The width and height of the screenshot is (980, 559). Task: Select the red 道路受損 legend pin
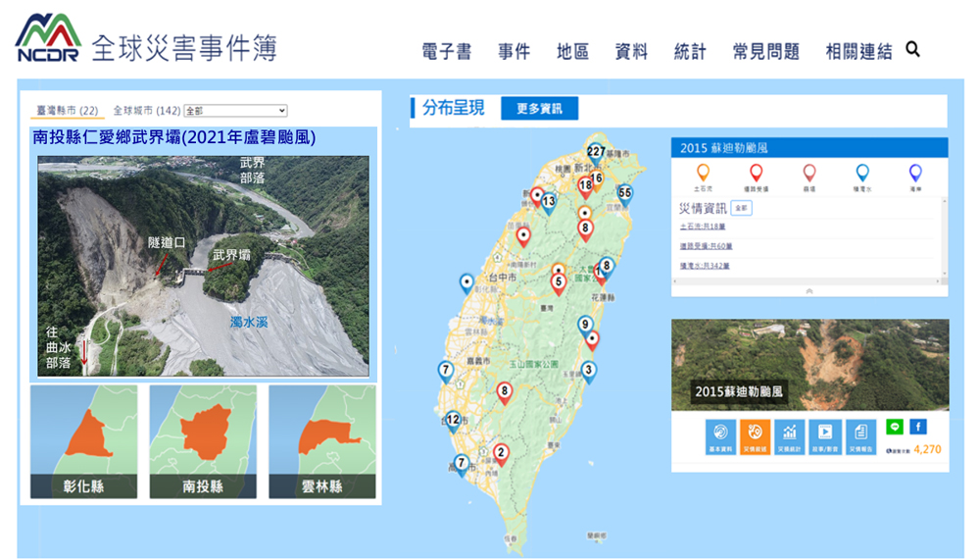point(756,173)
